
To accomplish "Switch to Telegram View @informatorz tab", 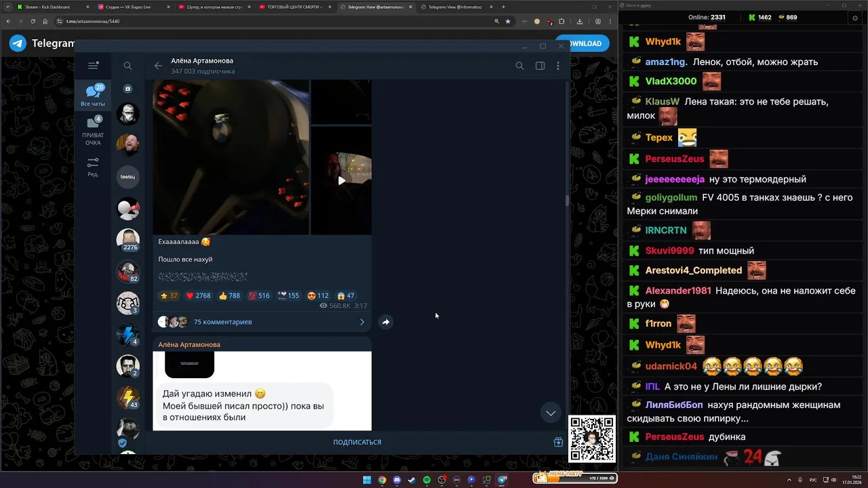I will click(x=458, y=7).
